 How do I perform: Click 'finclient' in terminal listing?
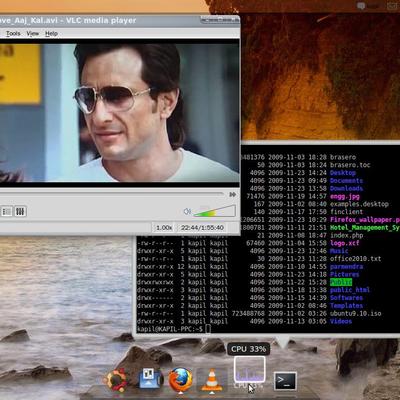[x=346, y=212]
